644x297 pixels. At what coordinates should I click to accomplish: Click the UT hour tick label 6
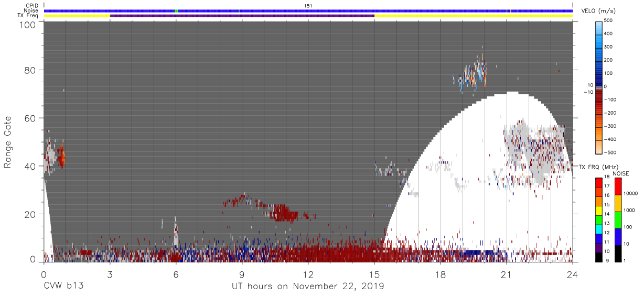176,274
